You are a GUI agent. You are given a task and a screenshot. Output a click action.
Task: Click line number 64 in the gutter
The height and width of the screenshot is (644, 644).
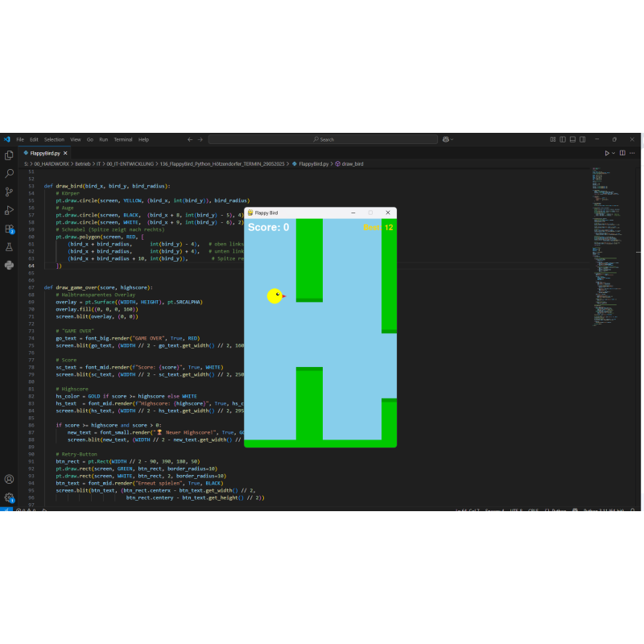(x=31, y=266)
